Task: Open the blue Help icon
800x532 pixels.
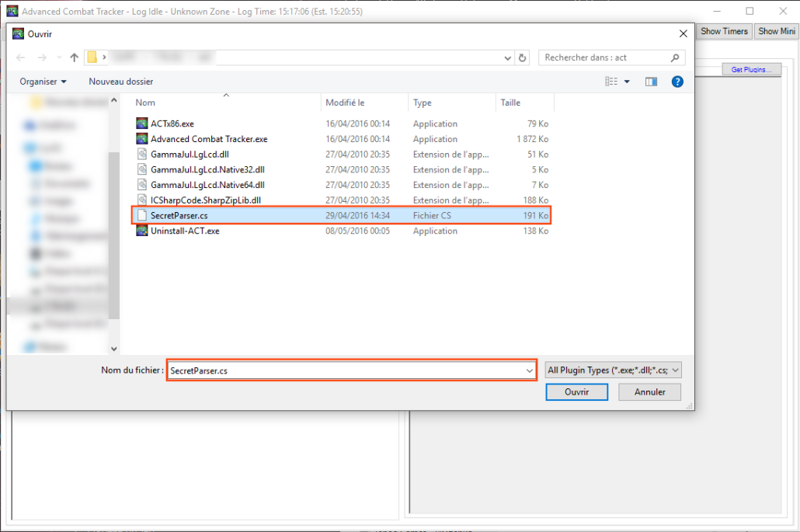Action: (x=677, y=82)
